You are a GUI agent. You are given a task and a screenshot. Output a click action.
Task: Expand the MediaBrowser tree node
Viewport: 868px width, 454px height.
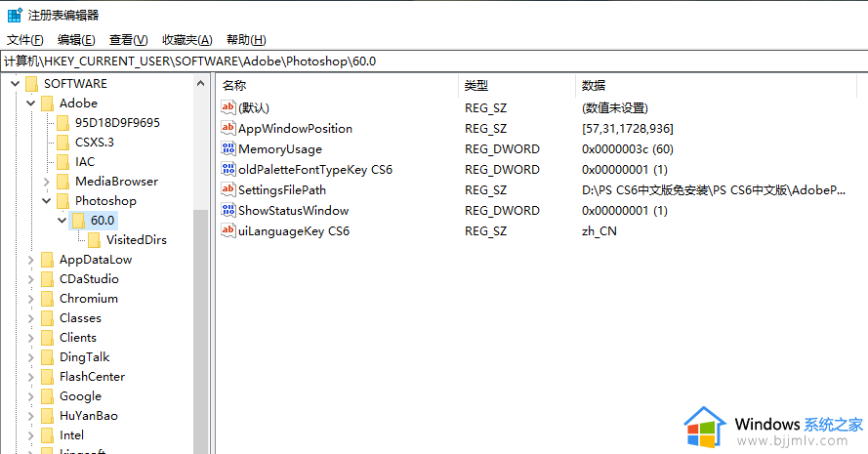(x=47, y=182)
